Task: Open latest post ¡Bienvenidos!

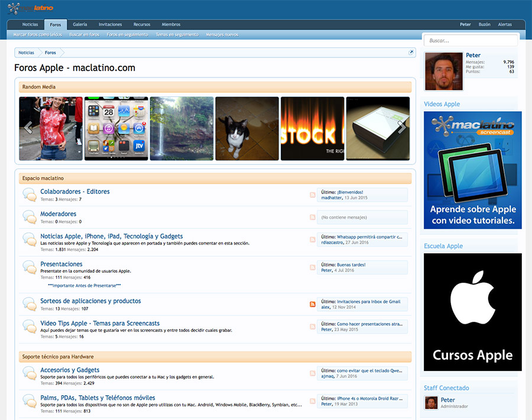Action: (x=350, y=192)
